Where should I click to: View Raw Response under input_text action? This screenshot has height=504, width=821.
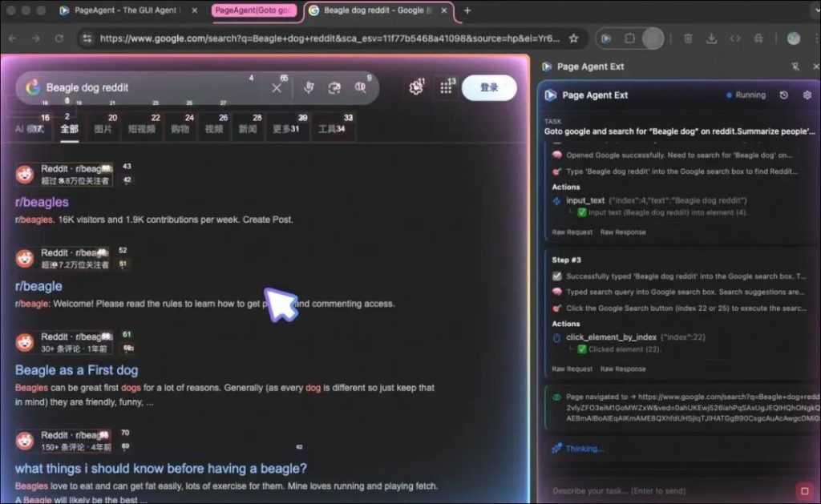point(622,232)
